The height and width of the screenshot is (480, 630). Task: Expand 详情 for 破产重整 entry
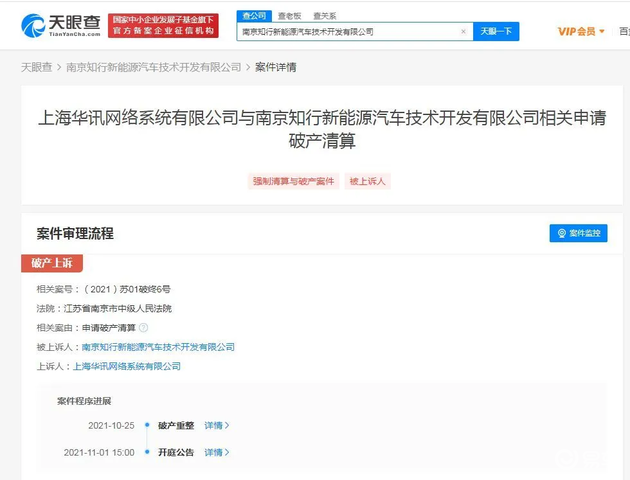[216, 426]
